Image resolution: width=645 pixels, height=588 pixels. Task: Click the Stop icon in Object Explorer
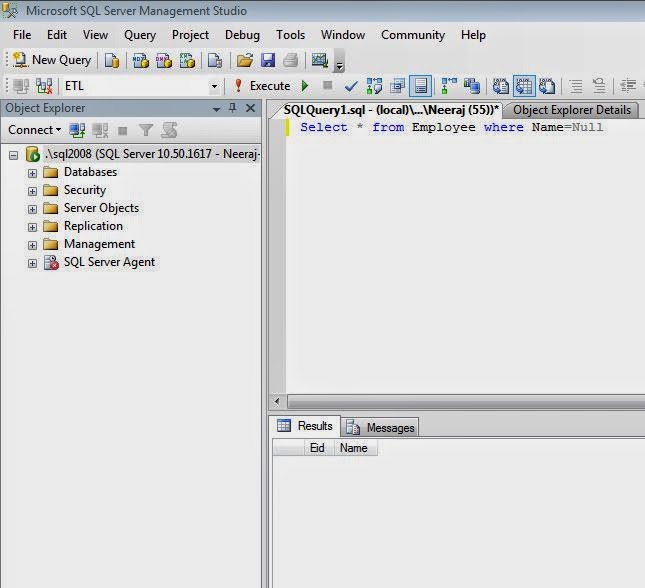pos(123,131)
